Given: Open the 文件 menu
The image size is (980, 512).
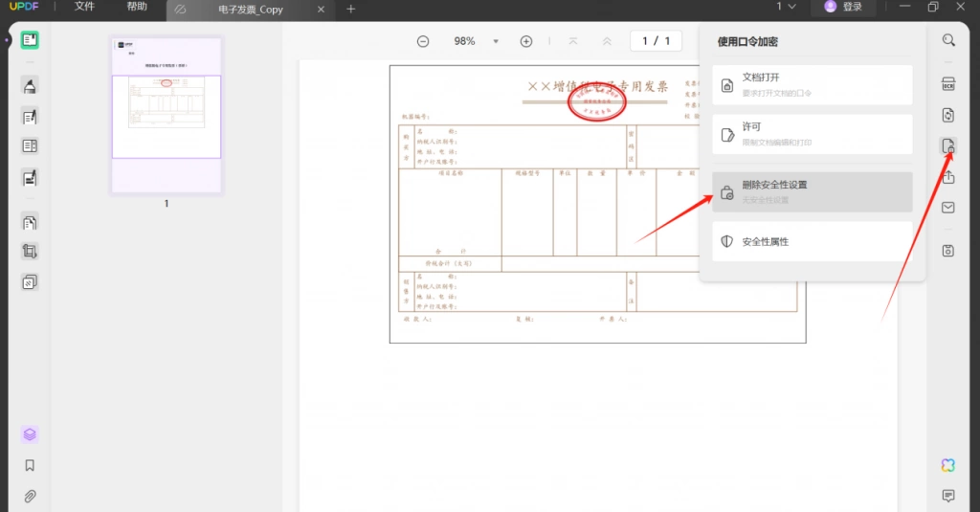Looking at the screenshot, I should [84, 7].
